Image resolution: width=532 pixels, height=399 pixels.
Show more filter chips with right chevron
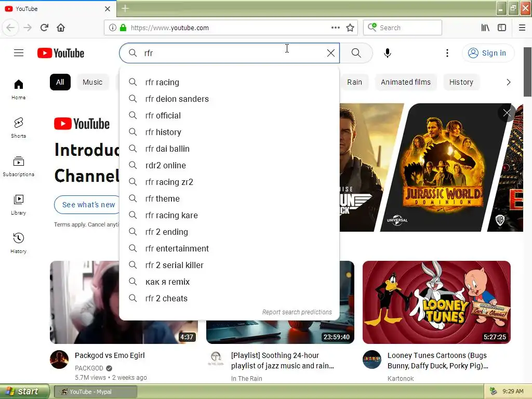coord(508,82)
